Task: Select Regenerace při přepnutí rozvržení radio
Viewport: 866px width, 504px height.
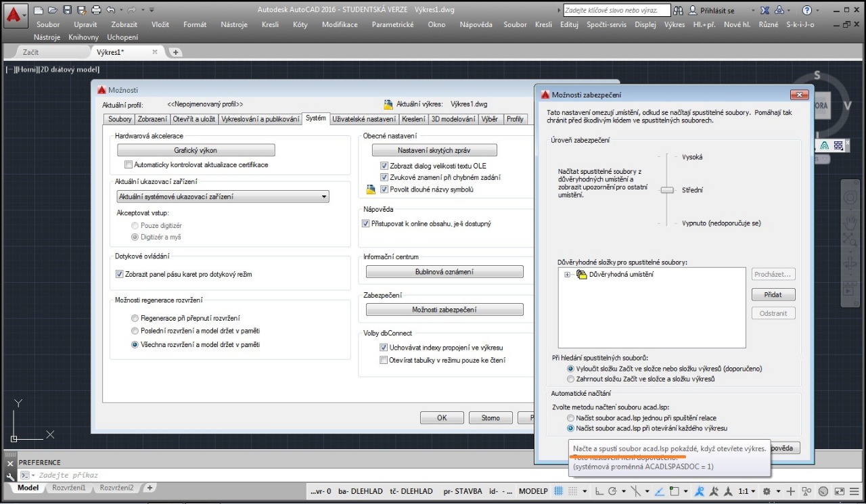Action: pyautogui.click(x=135, y=318)
